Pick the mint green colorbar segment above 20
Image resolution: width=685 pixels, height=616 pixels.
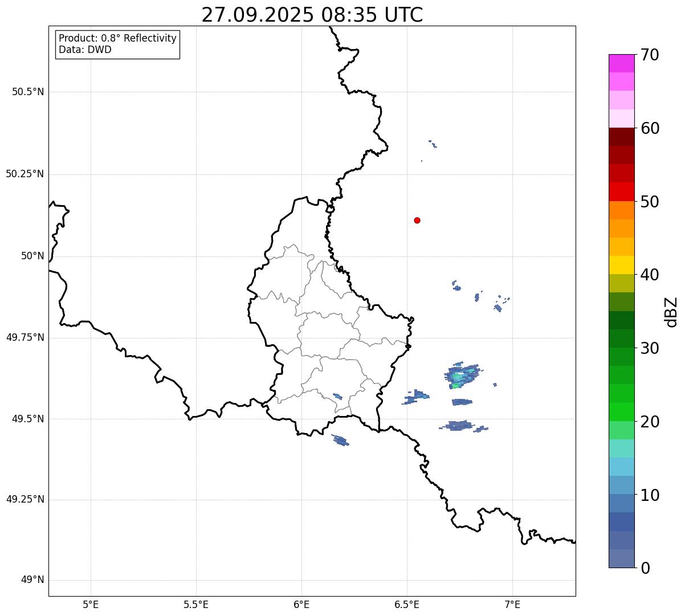[621, 430]
